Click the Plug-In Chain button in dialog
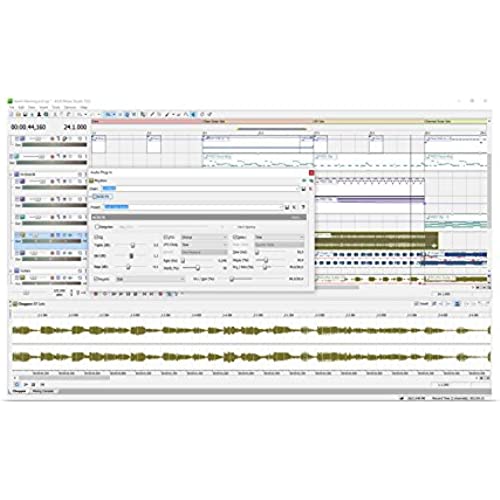Viewport: 500px width, 500px height. 102,197
